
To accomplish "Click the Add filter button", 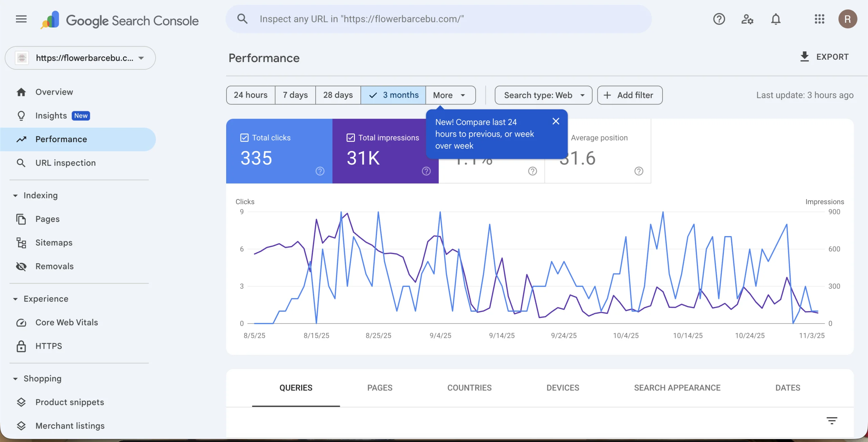I will point(630,95).
